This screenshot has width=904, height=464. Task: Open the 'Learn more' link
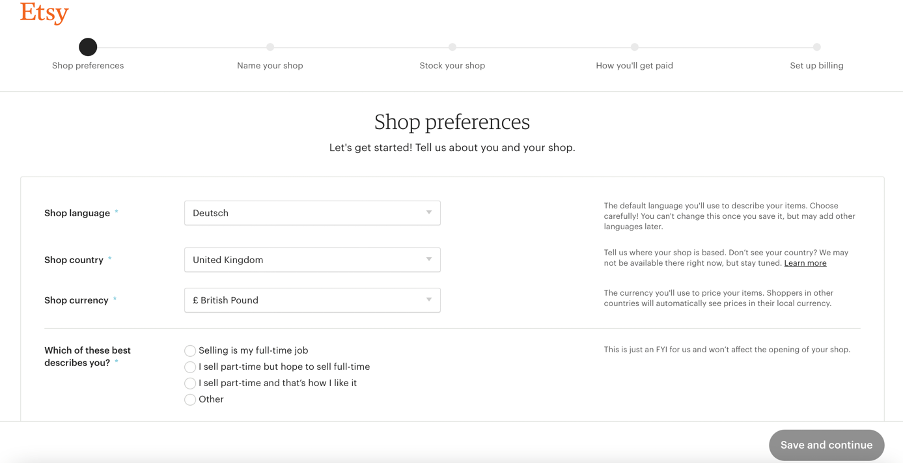click(805, 263)
